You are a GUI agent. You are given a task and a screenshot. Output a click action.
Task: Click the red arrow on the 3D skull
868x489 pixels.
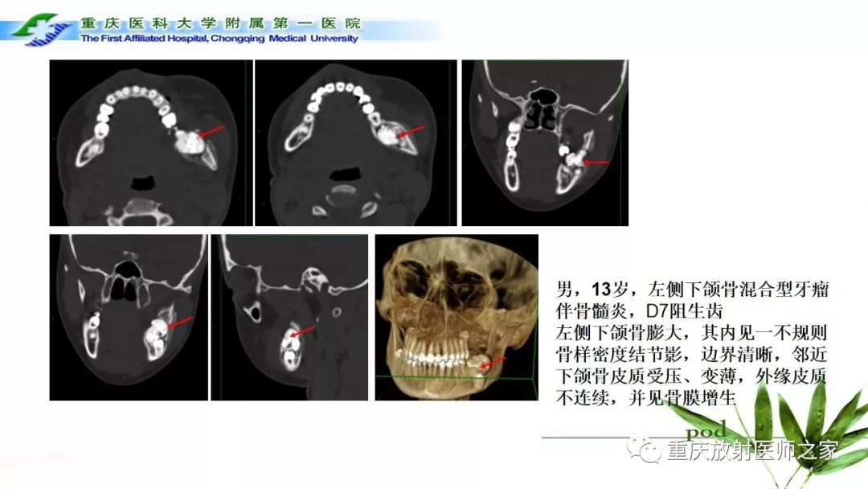click(x=493, y=363)
